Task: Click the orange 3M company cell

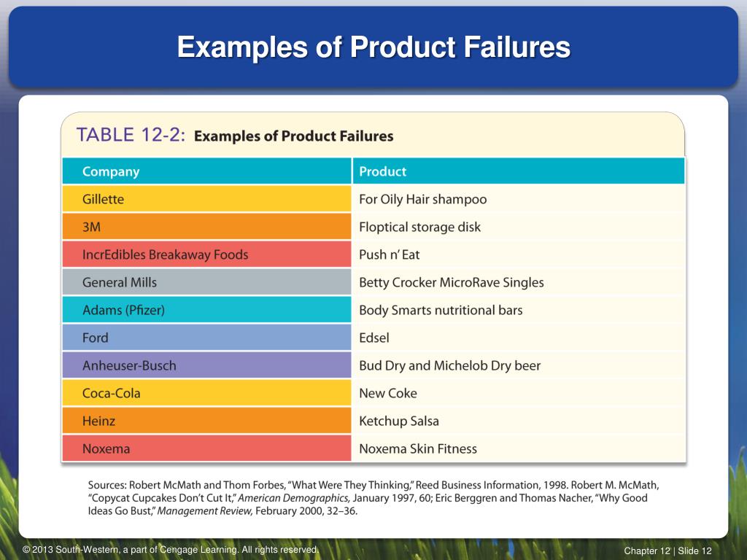Action: click(x=206, y=227)
